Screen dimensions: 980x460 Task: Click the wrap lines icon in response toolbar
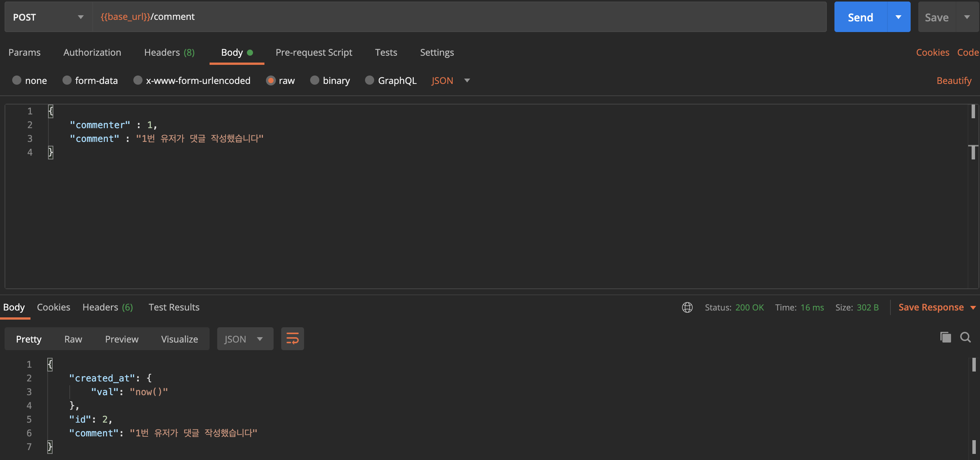[x=292, y=338]
